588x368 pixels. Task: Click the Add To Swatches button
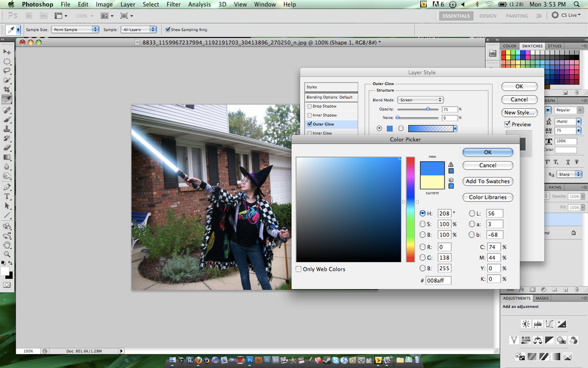[488, 181]
